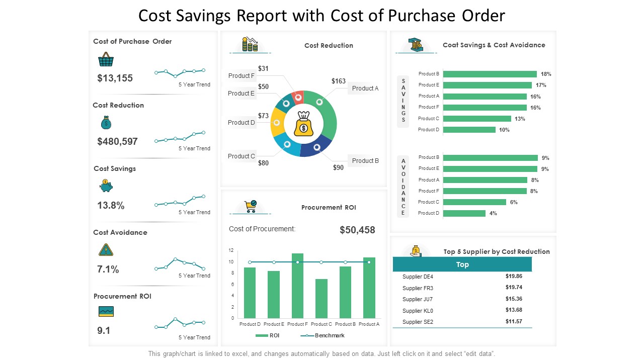Click the Product C bar in ROI chart

tap(321, 299)
